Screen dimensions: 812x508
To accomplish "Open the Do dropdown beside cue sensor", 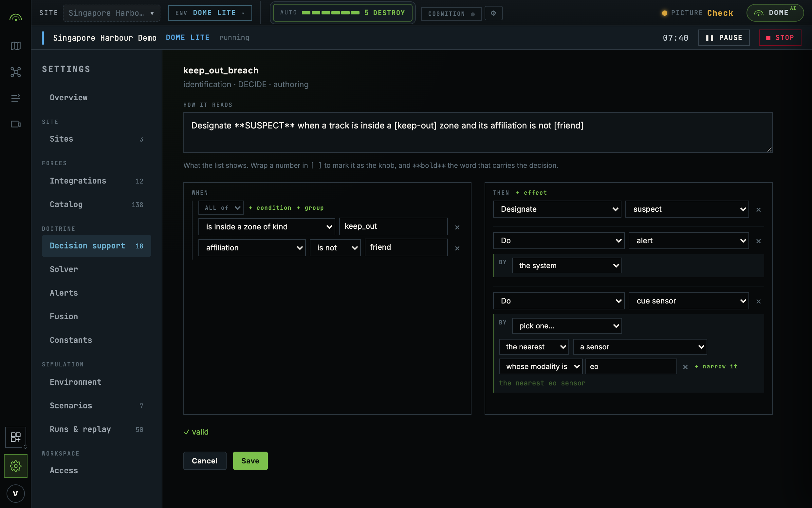I will (559, 301).
